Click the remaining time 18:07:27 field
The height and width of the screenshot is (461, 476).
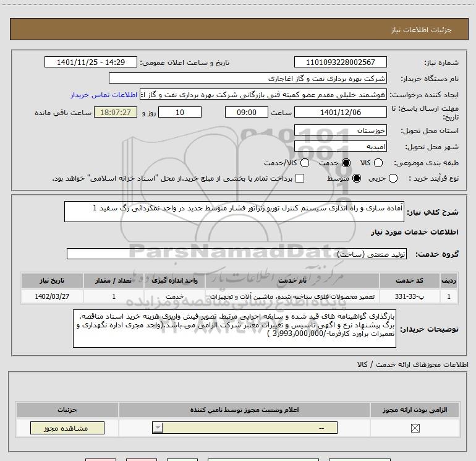coord(116,112)
